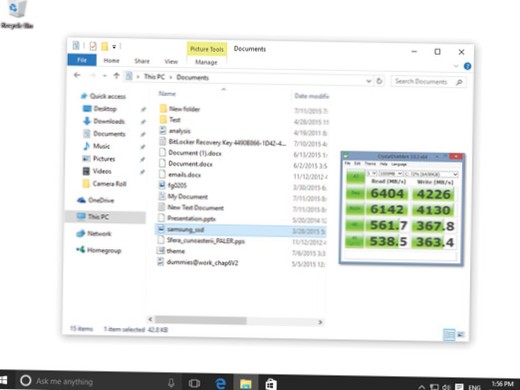Switch to the Share ribbon tab
Screen dimensions: 520x390
point(142,61)
